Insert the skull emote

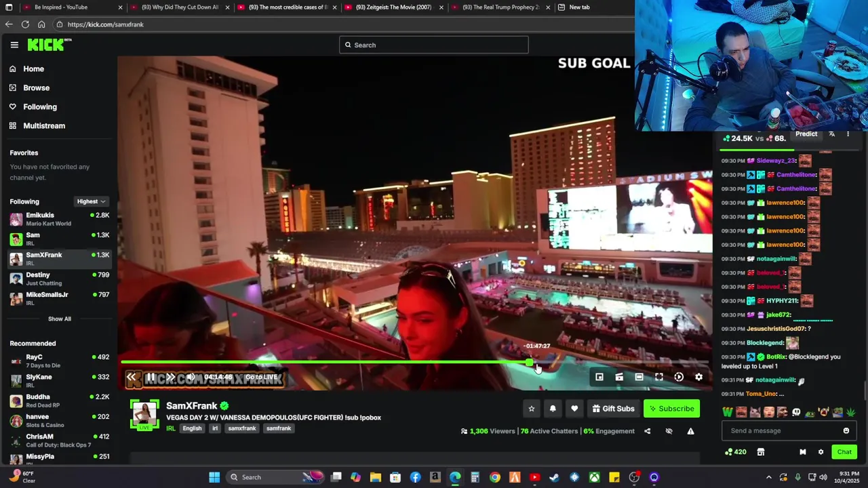point(796,412)
